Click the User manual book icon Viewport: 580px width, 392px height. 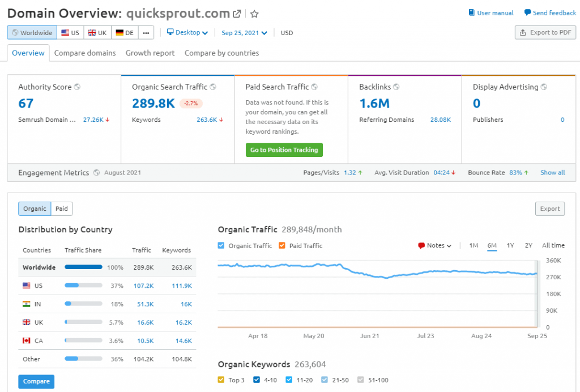[x=472, y=12]
